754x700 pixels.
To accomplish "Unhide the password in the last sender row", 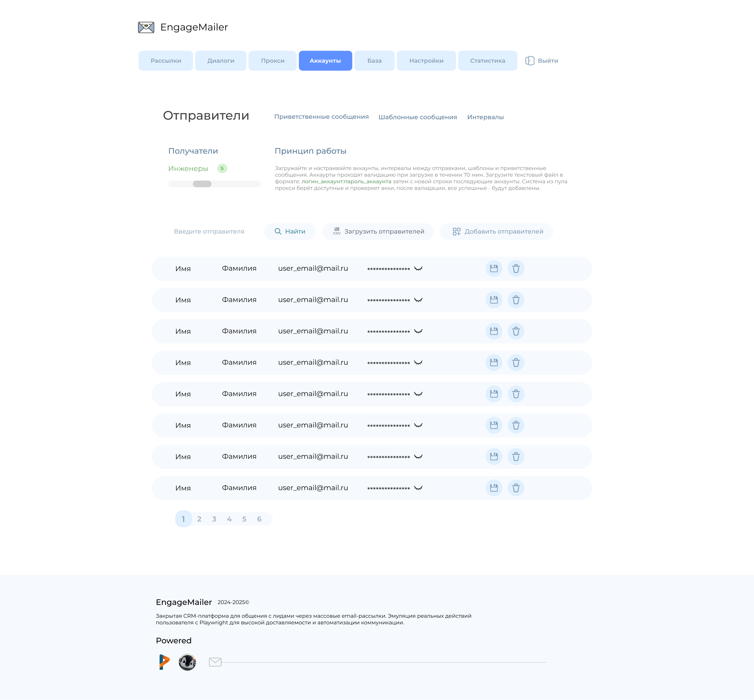I will (418, 488).
